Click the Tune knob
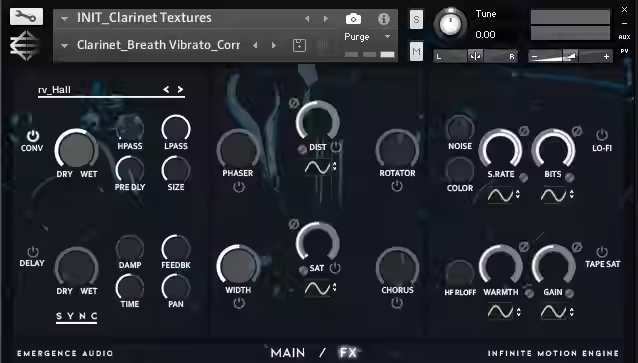The image size is (638, 363). pyautogui.click(x=450, y=23)
